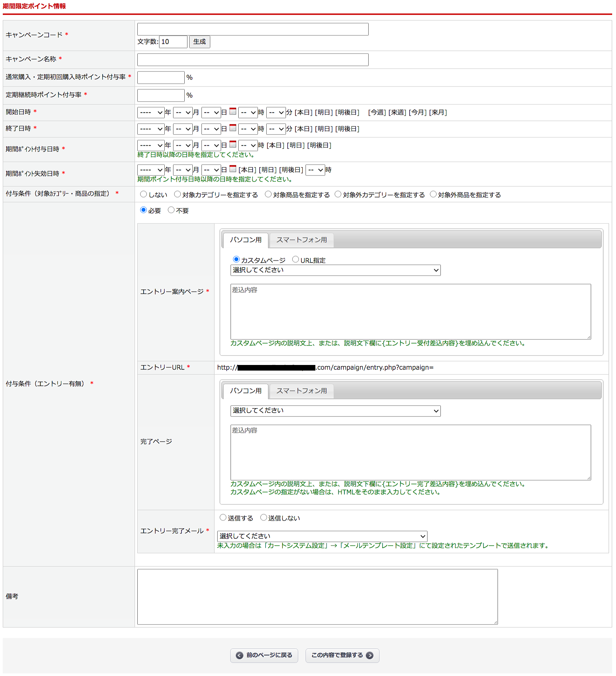Open the 期間ポイント失効日時 hour dropdown

point(315,170)
